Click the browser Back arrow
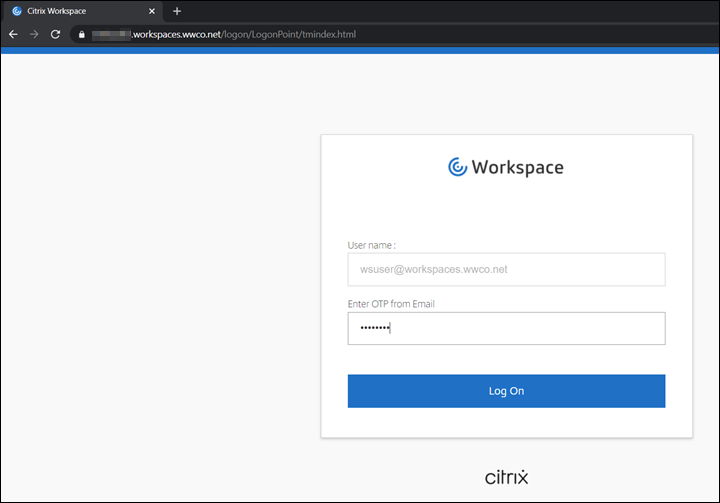The width and height of the screenshot is (720, 503). [13, 34]
